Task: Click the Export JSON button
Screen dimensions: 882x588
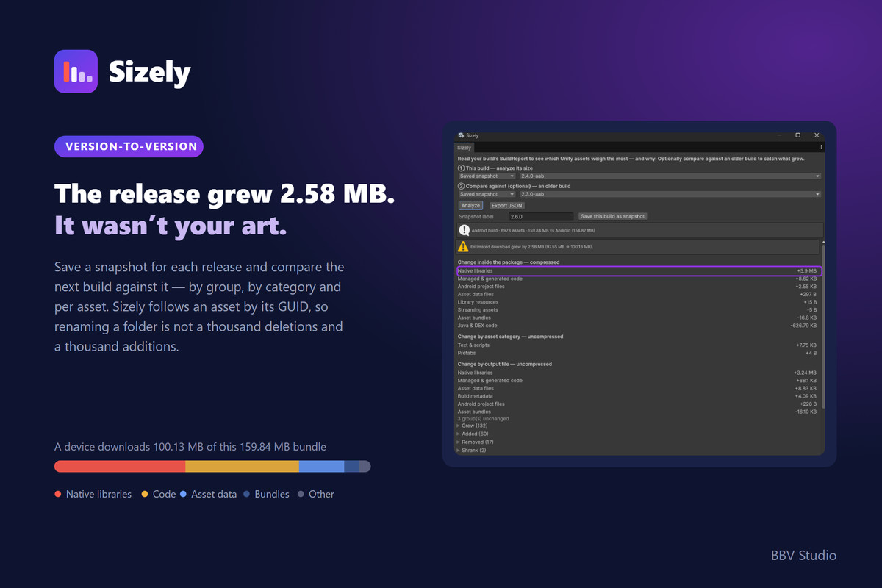Action: [x=507, y=206]
